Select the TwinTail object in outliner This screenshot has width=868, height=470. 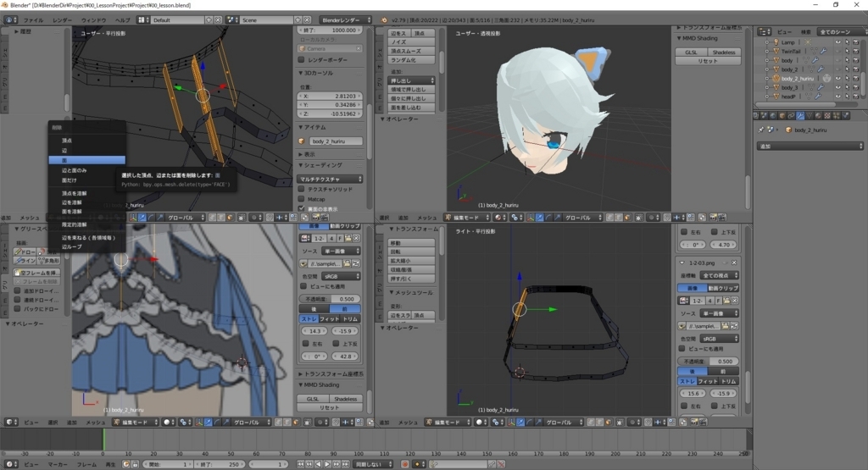point(791,52)
